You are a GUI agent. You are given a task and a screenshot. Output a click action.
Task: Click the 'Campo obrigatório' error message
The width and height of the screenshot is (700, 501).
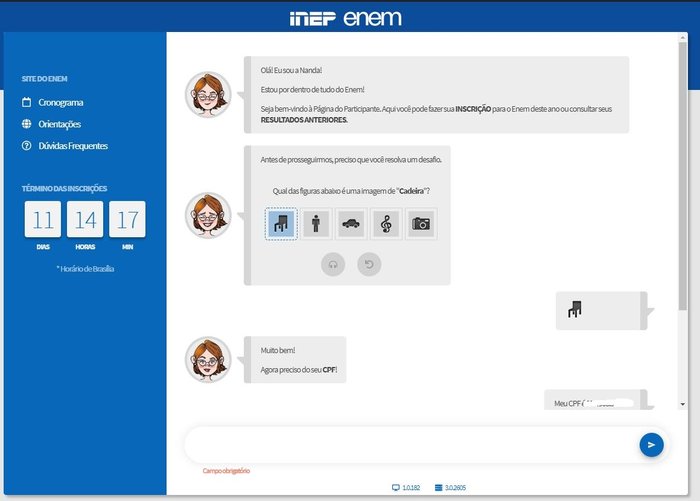pos(226,471)
